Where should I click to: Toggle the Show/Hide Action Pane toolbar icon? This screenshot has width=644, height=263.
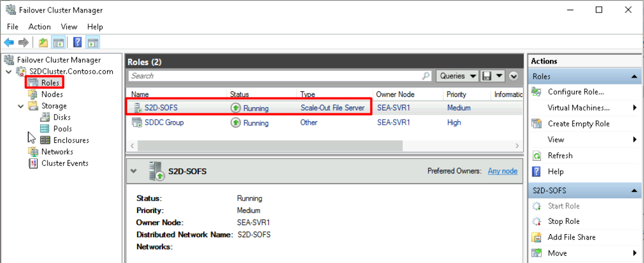93,43
